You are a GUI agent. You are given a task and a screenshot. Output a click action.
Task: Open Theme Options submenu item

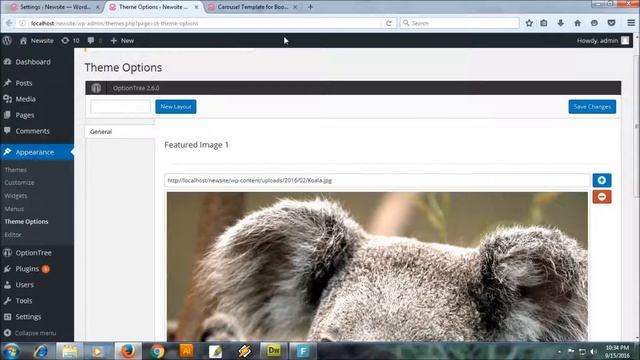[26, 222]
